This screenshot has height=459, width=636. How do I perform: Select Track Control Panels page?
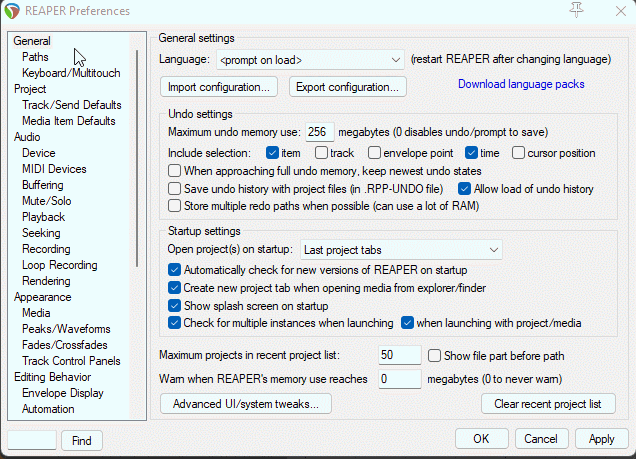(x=71, y=361)
